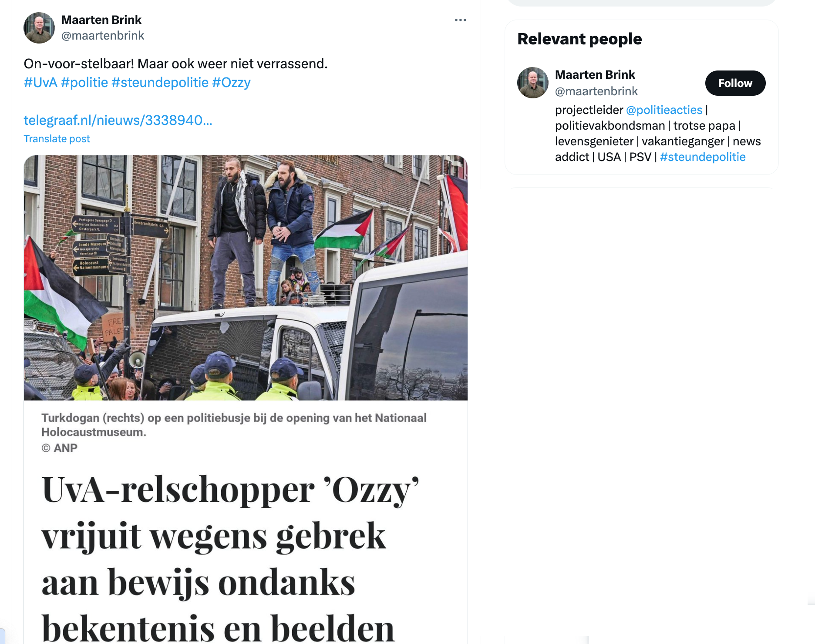Open the protest photo thumbnail
815x644 pixels.
click(246, 278)
